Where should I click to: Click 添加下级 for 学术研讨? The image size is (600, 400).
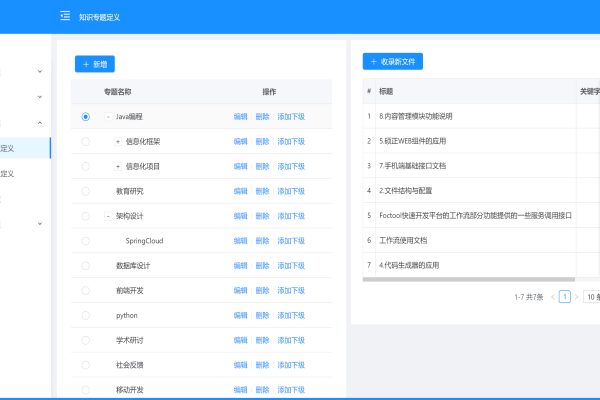tap(291, 340)
